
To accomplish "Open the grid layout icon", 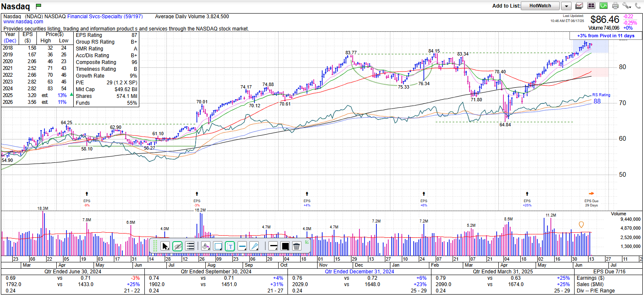I will [591, 6].
